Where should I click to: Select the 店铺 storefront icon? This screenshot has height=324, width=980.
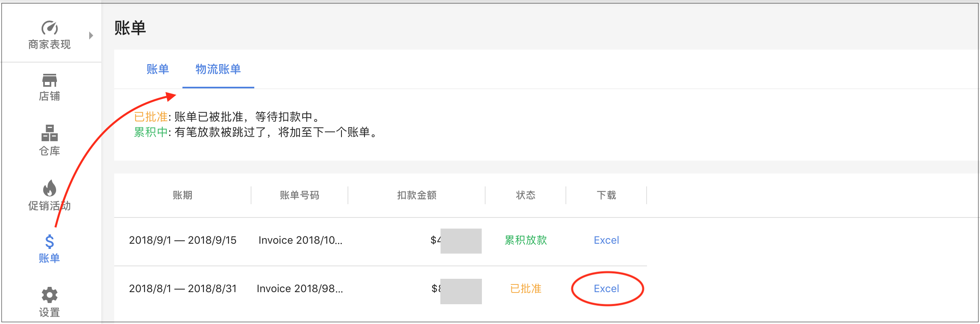point(49,80)
